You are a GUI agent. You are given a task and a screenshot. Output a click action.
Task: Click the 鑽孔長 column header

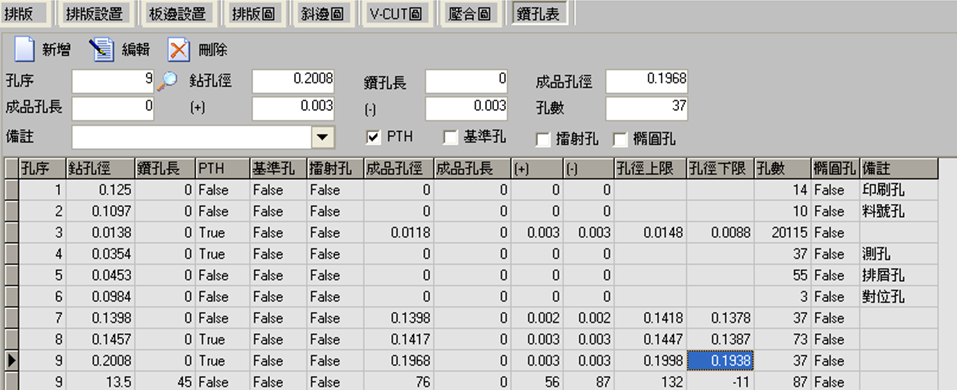(x=165, y=168)
